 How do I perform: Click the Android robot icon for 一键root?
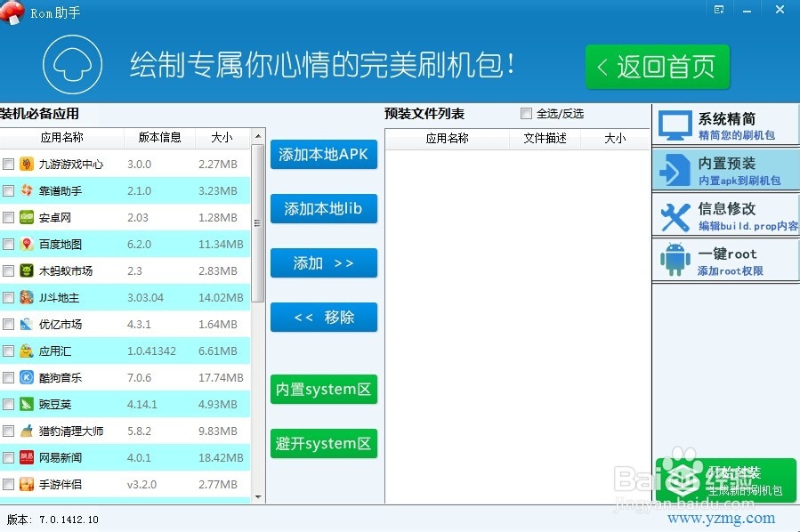click(x=675, y=260)
